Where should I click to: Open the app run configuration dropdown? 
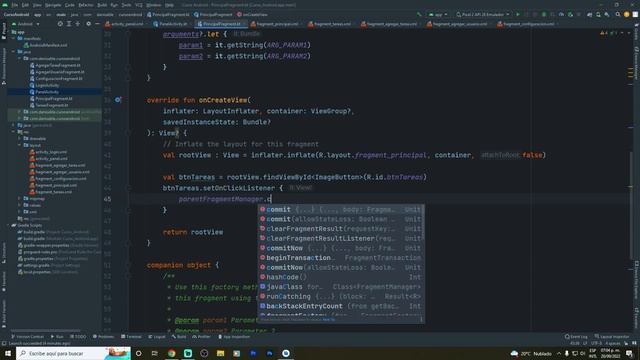pos(438,14)
